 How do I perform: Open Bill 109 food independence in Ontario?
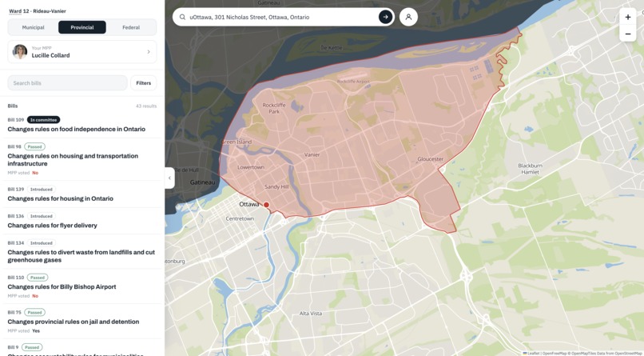pos(77,129)
